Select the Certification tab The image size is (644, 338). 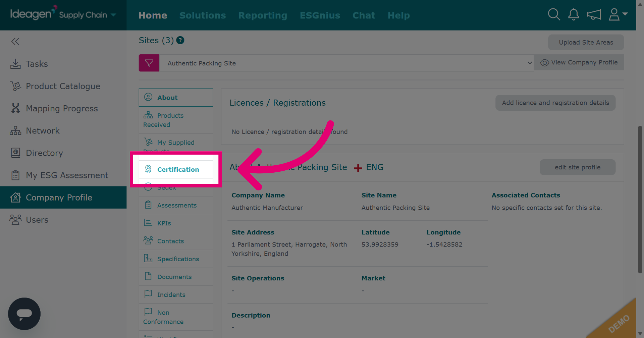coord(176,169)
